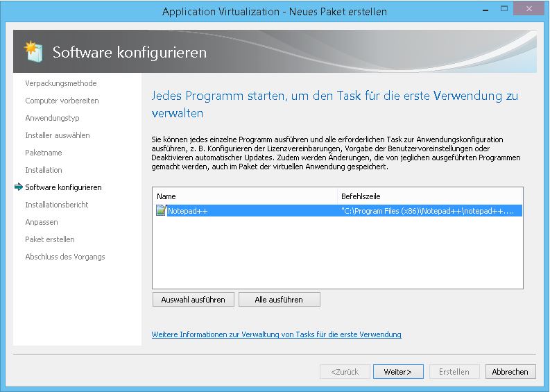Select the Anpassen step
550x392 pixels.
(42, 222)
